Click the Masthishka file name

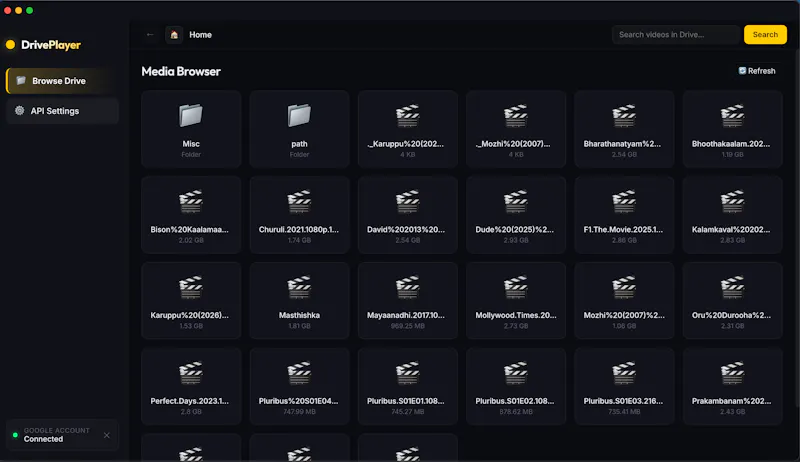click(x=299, y=315)
